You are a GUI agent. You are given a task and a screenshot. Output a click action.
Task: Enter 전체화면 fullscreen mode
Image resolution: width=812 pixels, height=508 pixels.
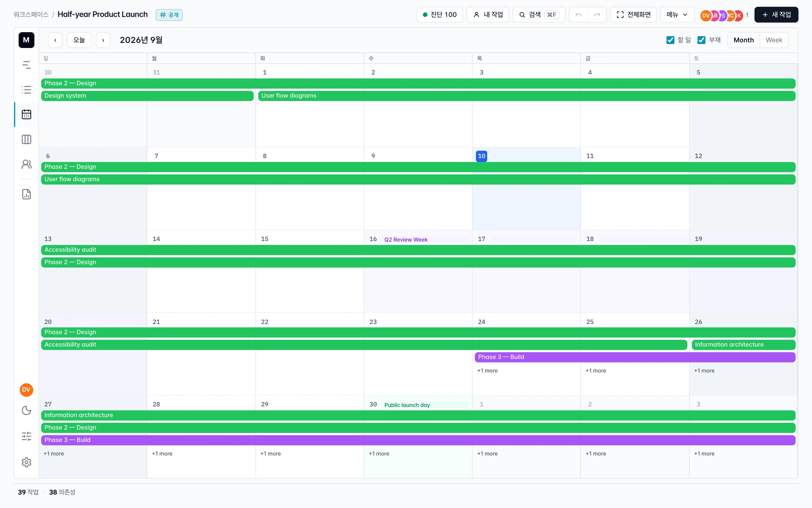[x=633, y=15]
